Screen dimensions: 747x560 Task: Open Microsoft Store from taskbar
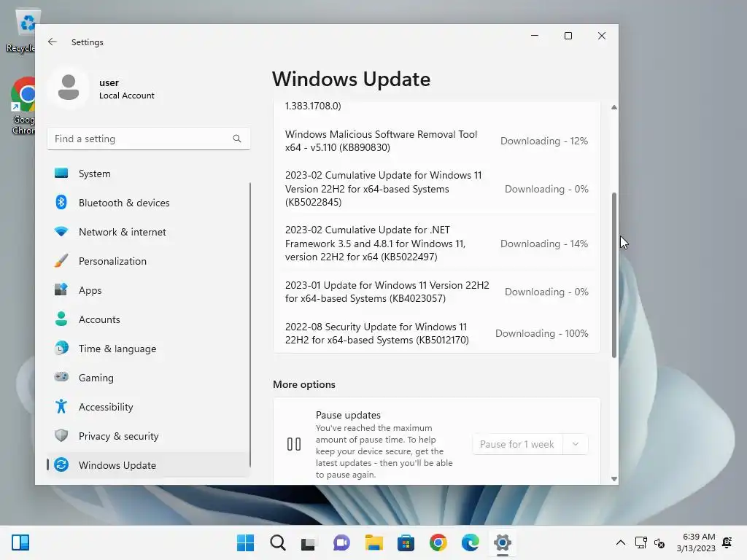click(x=406, y=542)
